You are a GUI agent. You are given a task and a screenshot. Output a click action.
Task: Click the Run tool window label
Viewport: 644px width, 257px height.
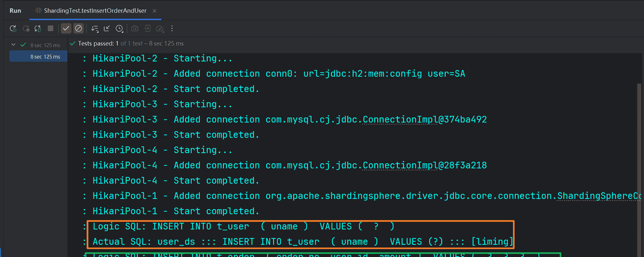16,11
